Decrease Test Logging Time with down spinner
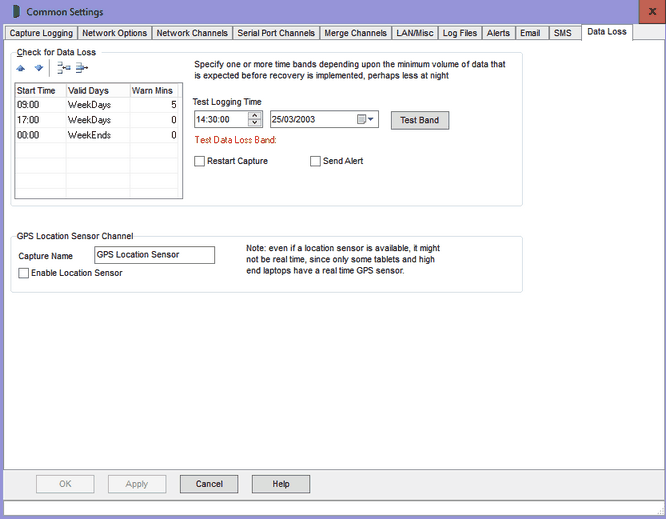Screen dimensions: 666x519 (x=255, y=125)
